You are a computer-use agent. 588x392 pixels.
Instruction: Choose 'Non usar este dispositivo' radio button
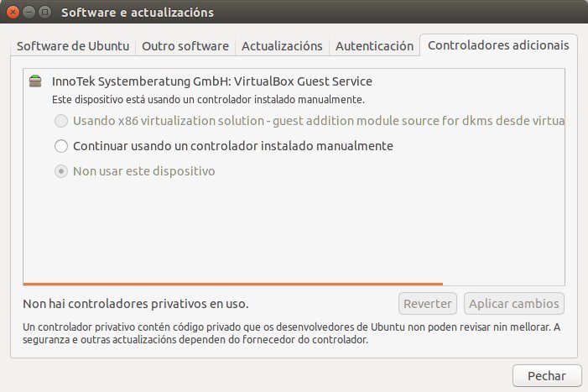61,171
